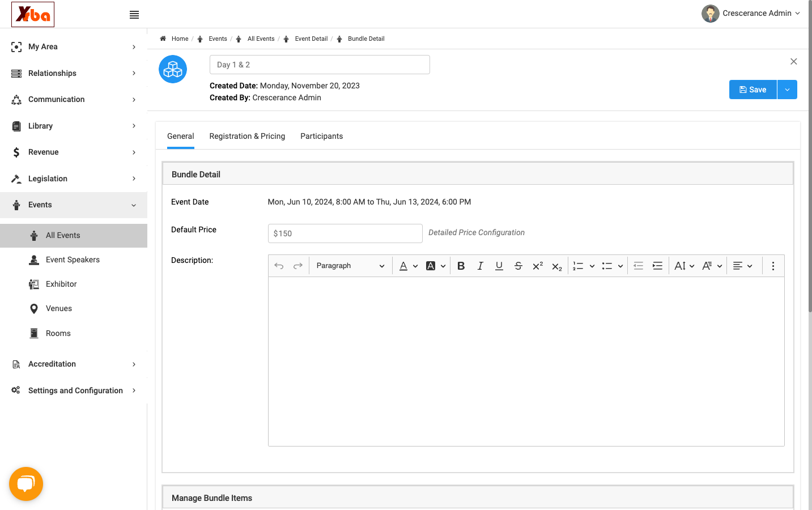Decrease indent in description editor

tap(639, 266)
